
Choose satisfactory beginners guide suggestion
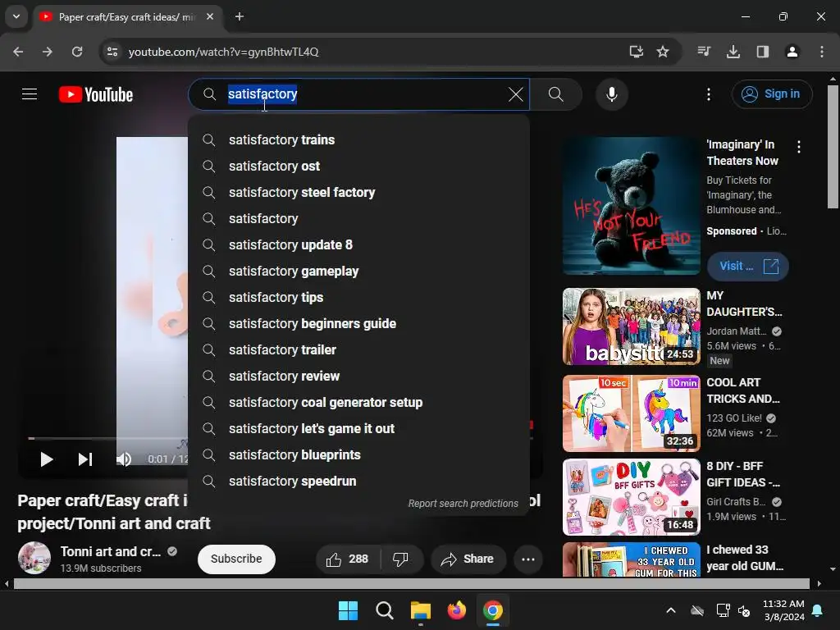tap(358, 323)
